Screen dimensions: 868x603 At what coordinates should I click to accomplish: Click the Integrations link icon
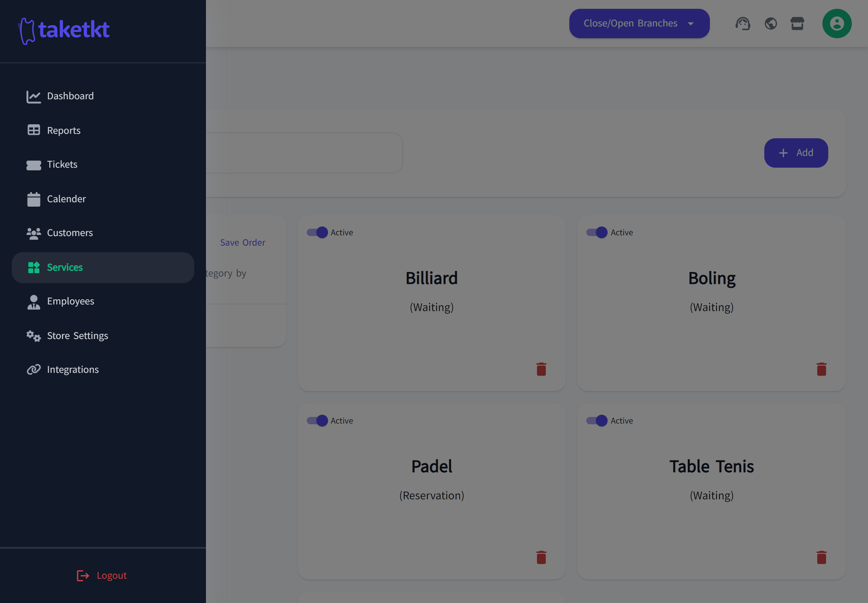click(x=33, y=370)
